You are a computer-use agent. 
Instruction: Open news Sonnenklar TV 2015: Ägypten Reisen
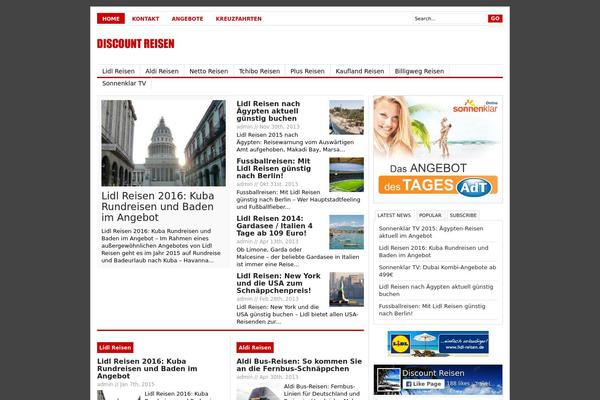431,232
